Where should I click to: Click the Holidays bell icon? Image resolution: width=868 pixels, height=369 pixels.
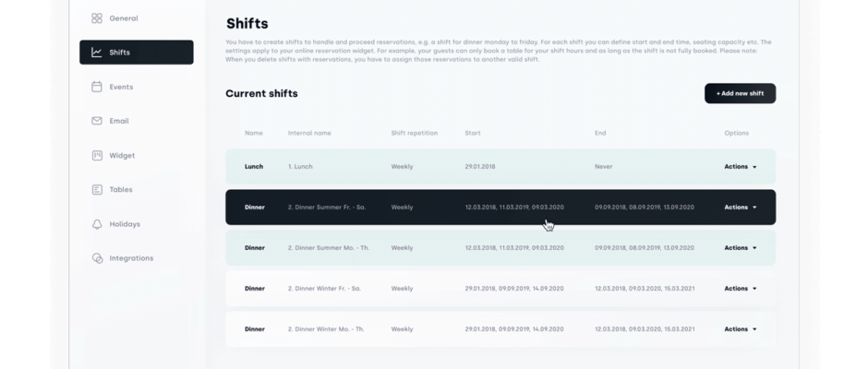(x=97, y=224)
